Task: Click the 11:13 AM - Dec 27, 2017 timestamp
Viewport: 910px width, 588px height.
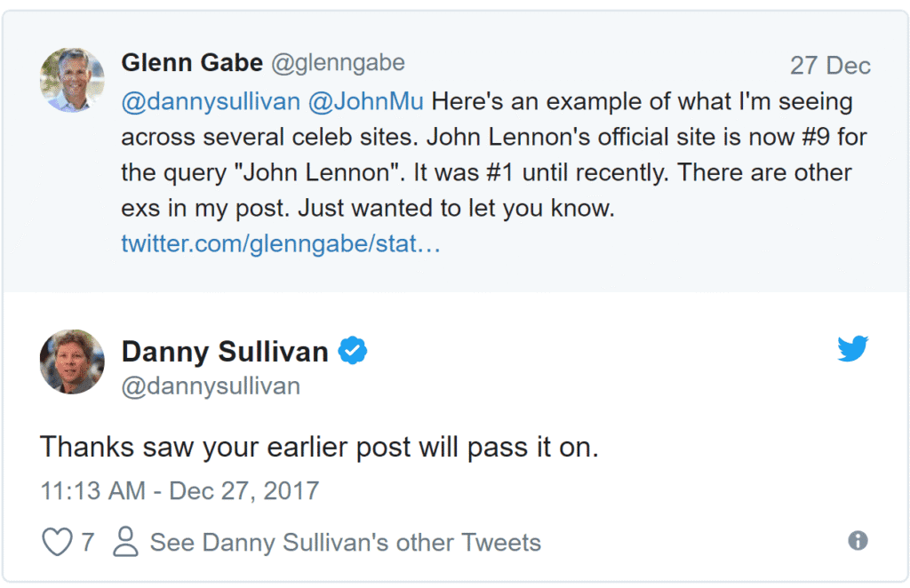Action: (x=180, y=490)
